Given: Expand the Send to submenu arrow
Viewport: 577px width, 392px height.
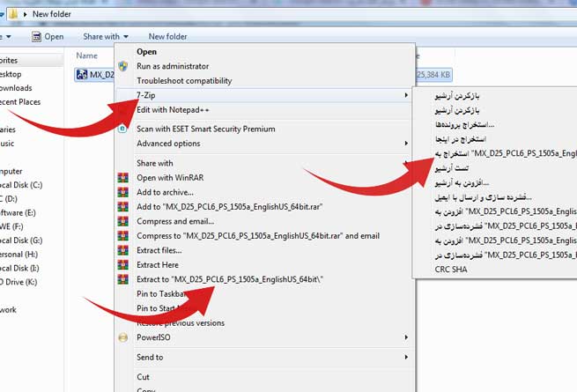Looking at the screenshot, I should pyautogui.click(x=406, y=358).
